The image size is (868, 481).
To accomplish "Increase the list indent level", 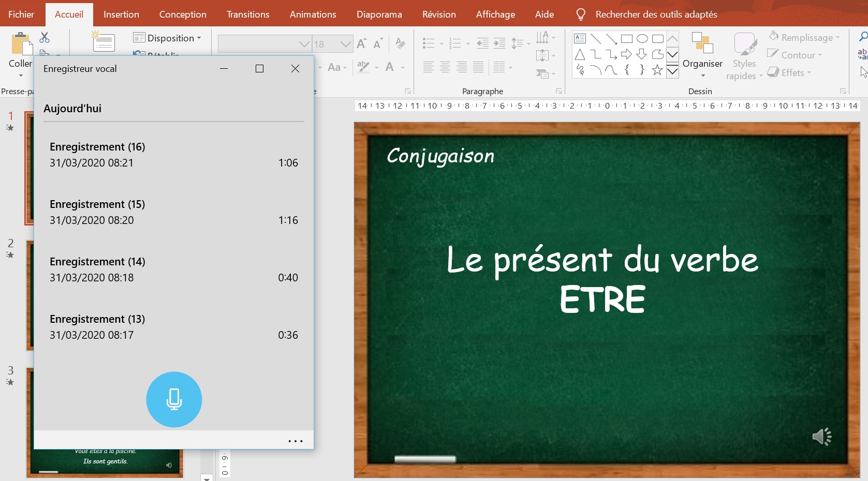I will (x=499, y=43).
